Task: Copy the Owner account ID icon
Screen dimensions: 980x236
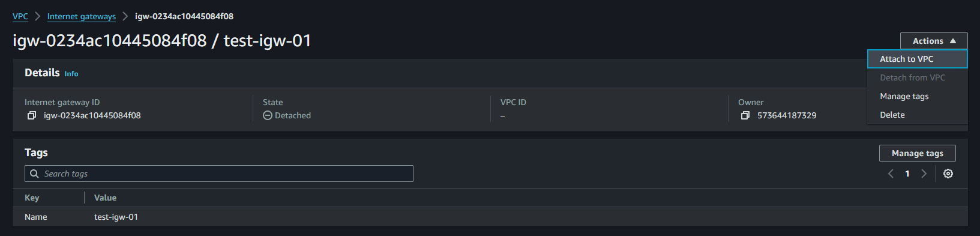Action: [745, 115]
